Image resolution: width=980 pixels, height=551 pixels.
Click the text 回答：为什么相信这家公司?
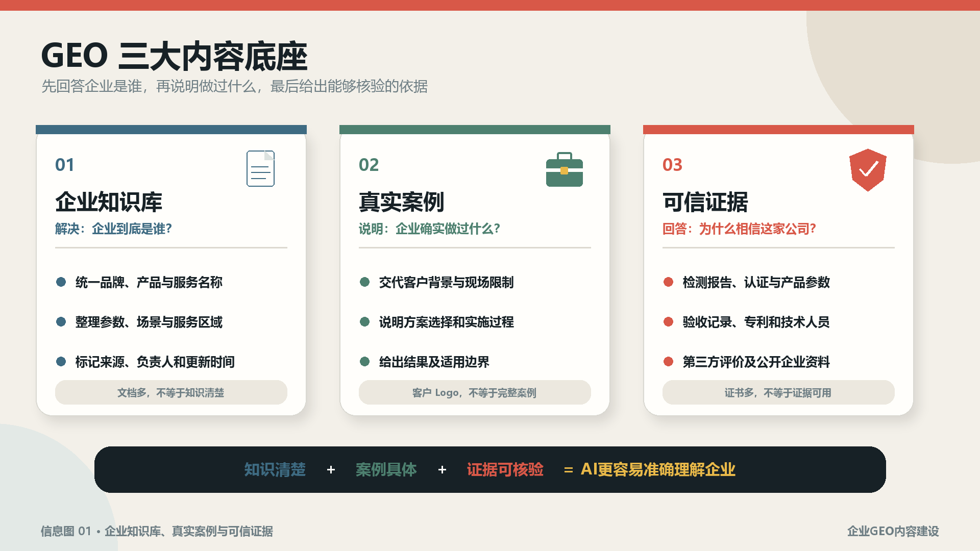pyautogui.click(x=739, y=229)
